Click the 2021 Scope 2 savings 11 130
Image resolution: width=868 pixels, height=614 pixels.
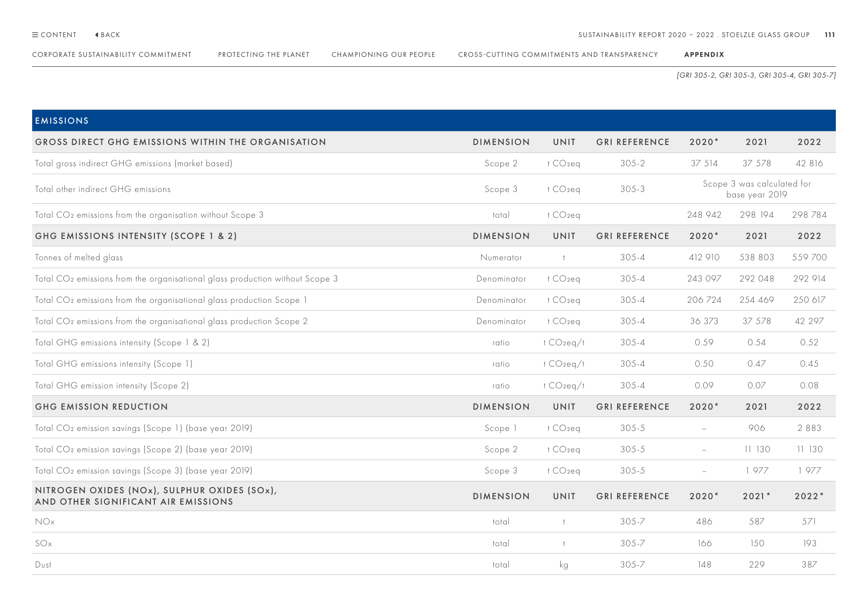(x=757, y=449)
